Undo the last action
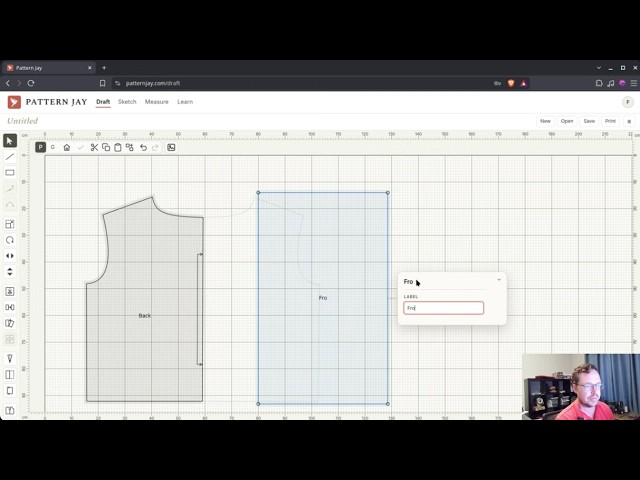The image size is (640, 480). point(143,147)
